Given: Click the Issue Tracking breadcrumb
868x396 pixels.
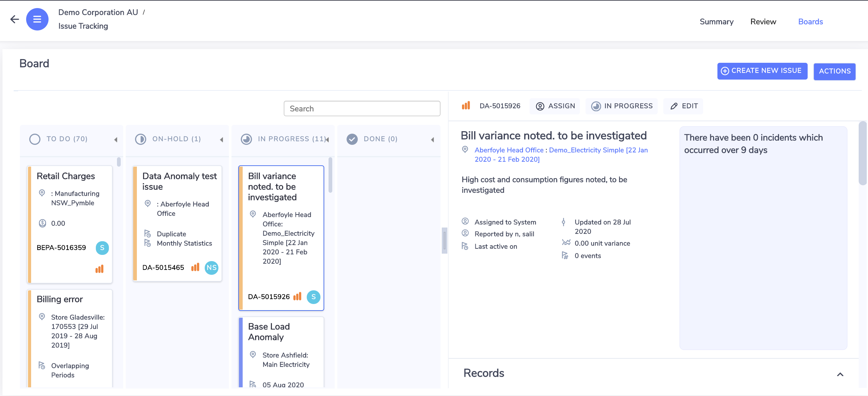Looking at the screenshot, I should coord(83,26).
